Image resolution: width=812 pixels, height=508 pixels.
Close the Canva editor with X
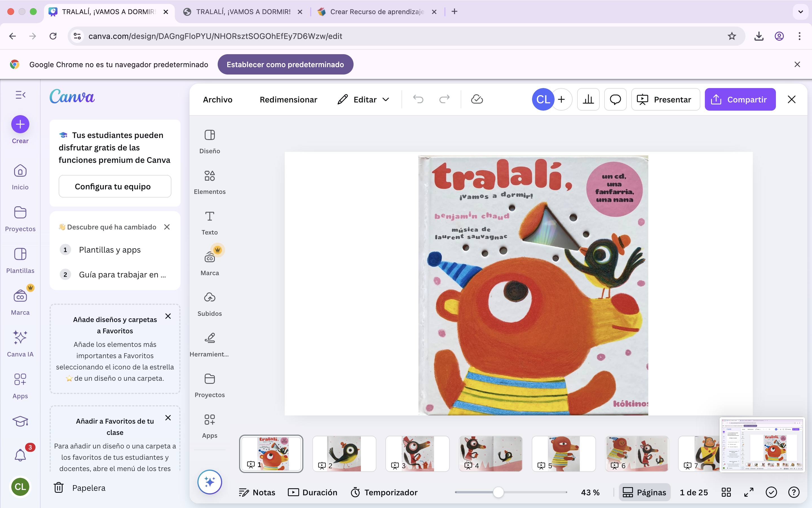pyautogui.click(x=791, y=99)
